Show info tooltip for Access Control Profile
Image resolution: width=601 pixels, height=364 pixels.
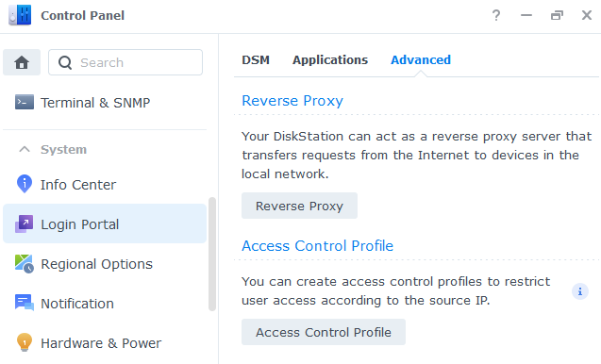[580, 291]
